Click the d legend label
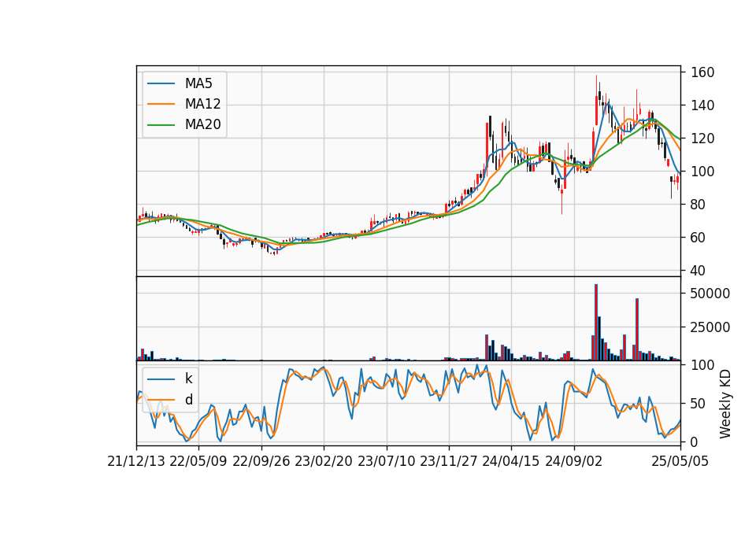Image resolution: width=756 pixels, height=543 pixels. (188, 400)
